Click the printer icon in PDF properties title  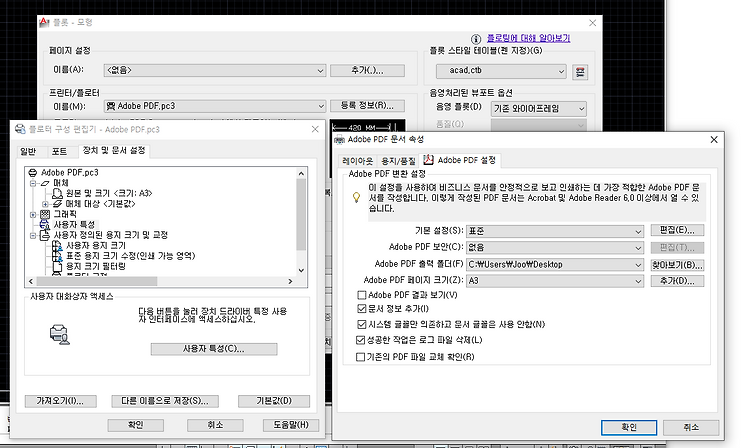click(x=339, y=139)
